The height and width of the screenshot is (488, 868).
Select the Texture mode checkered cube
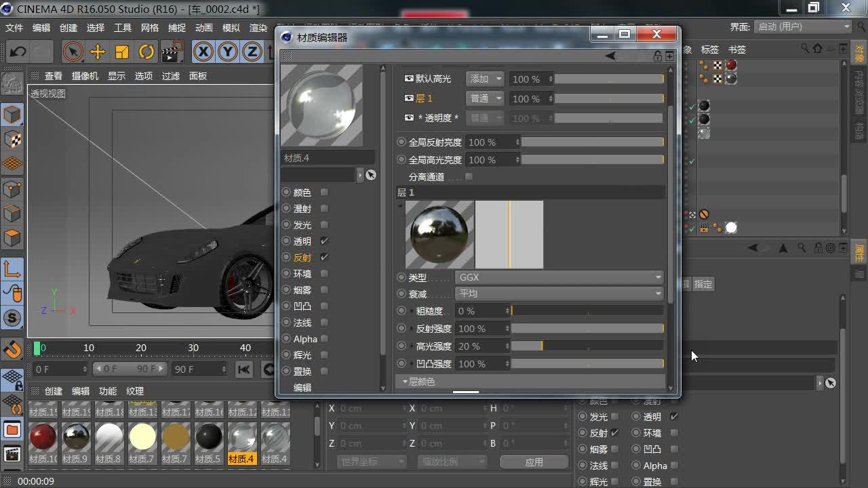coord(12,139)
